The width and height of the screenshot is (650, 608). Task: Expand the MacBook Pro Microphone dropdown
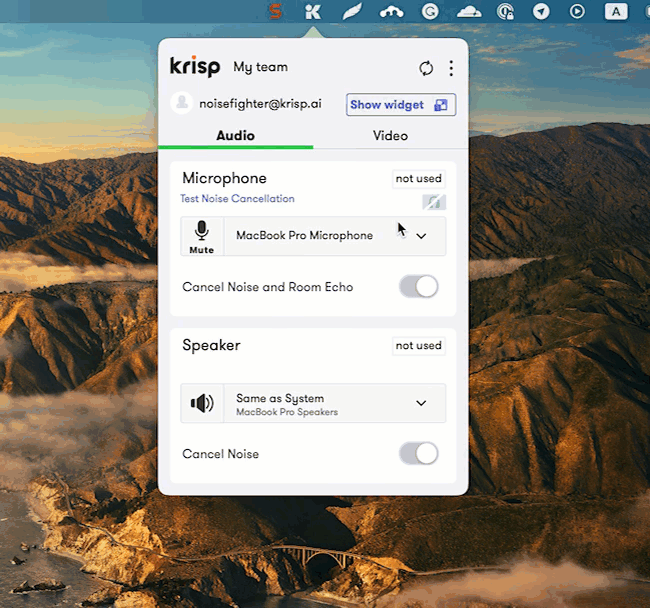[x=421, y=236]
